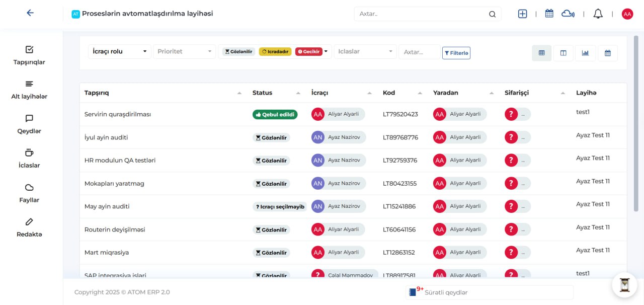Click the add new plus icon
This screenshot has height=305, width=644.
click(522, 14)
